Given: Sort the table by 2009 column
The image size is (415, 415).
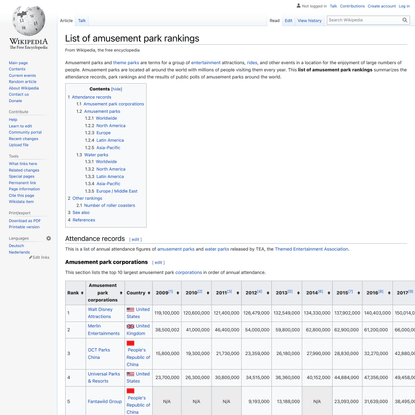Looking at the screenshot, I should coord(178,293).
